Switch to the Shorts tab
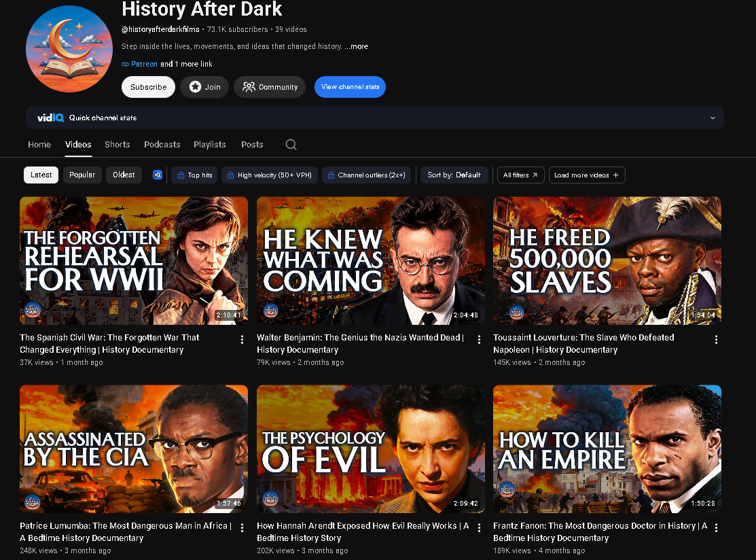The image size is (756, 560). (x=117, y=144)
